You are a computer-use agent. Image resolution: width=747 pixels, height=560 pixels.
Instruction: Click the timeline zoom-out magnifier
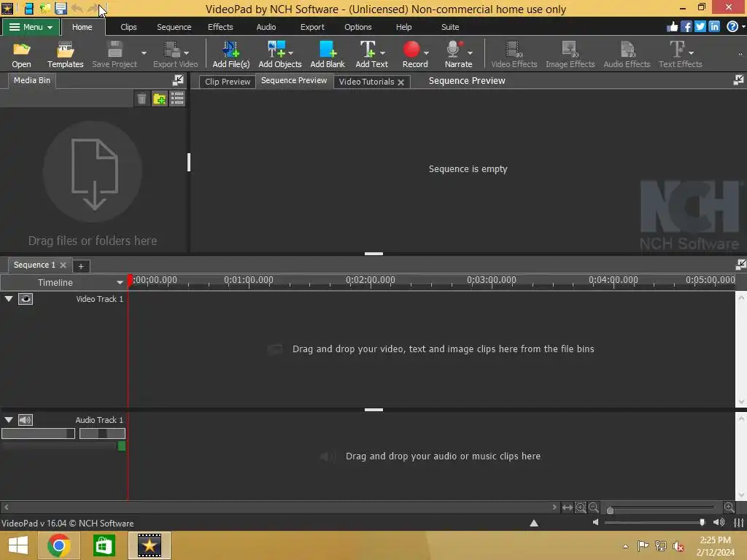pyautogui.click(x=594, y=507)
